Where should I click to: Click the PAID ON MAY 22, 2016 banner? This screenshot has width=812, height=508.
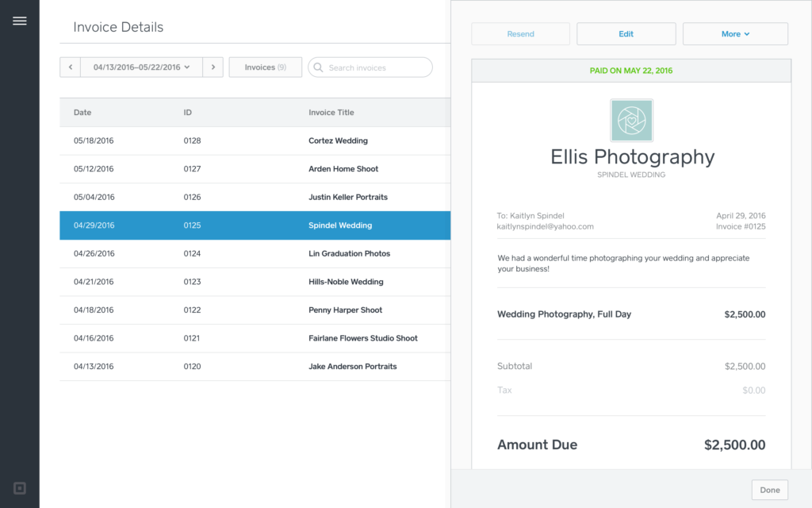[x=631, y=70]
